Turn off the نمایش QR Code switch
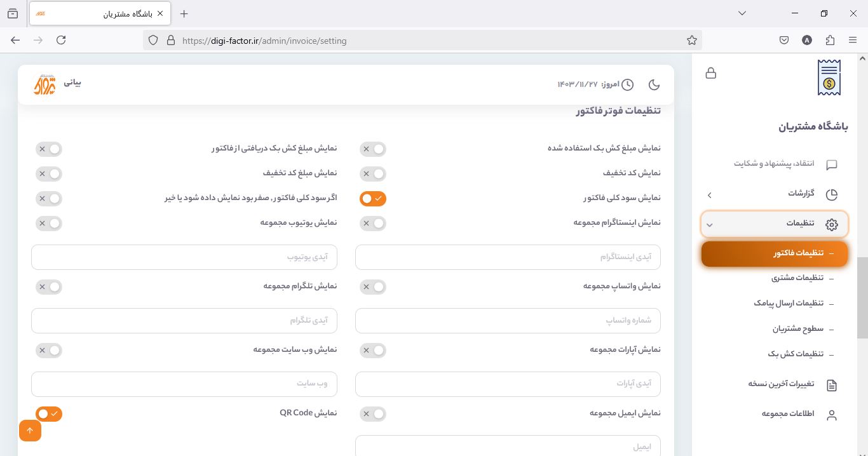 tap(49, 414)
